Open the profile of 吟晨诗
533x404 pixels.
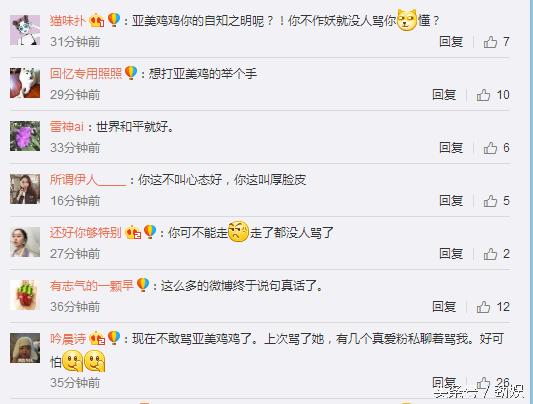pos(68,339)
